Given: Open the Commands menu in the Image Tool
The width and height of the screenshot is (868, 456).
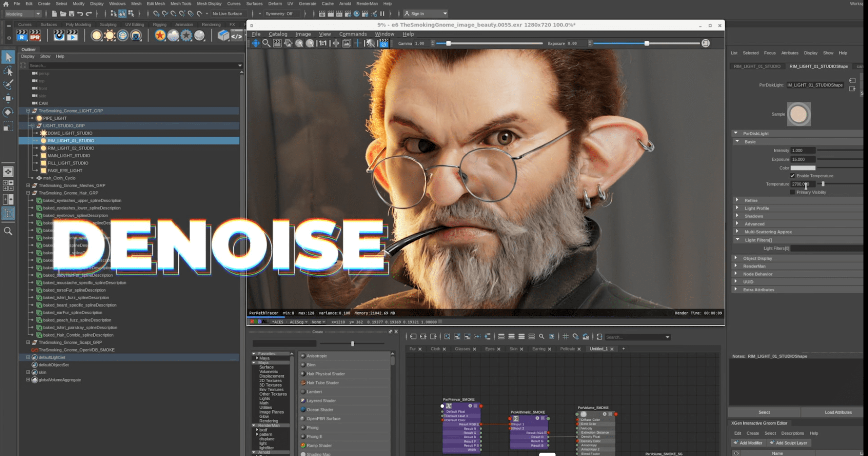Looking at the screenshot, I should tap(353, 34).
